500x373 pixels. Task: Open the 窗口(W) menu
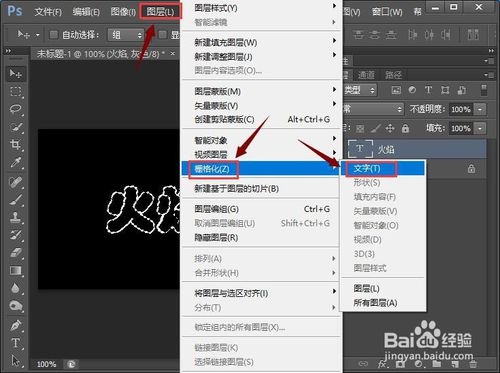tap(387, 12)
